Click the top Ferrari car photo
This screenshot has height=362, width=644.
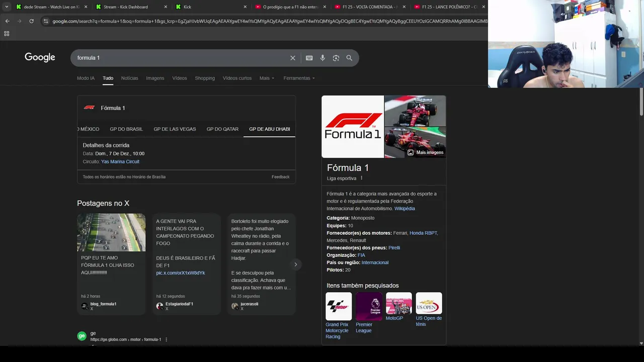point(415,111)
